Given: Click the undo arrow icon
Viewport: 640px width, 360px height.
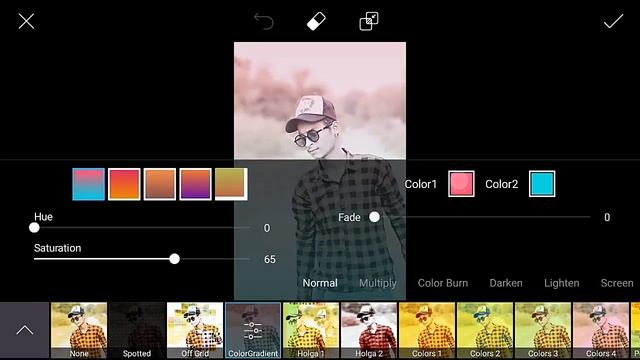Looking at the screenshot, I should (x=264, y=21).
